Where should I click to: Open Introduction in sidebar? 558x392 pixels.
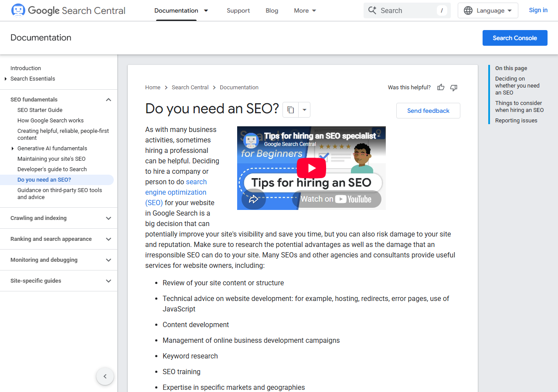point(26,68)
